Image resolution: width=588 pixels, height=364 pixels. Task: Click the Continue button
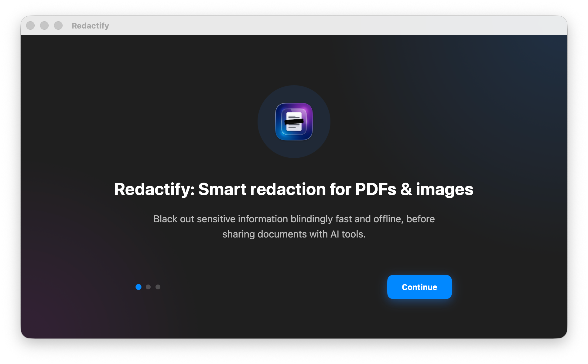(419, 287)
